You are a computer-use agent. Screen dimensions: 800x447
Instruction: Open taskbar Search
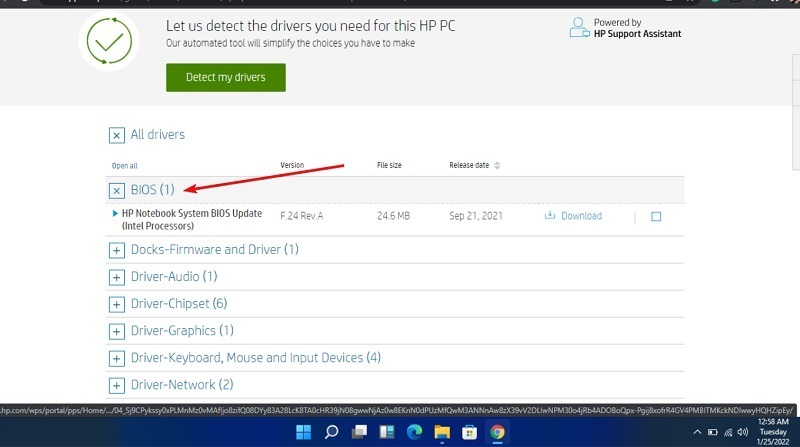click(x=331, y=432)
